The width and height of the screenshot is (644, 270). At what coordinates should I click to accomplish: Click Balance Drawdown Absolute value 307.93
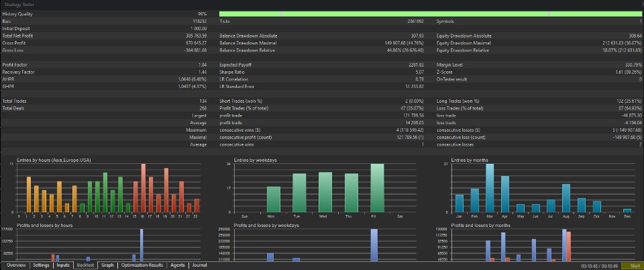418,36
